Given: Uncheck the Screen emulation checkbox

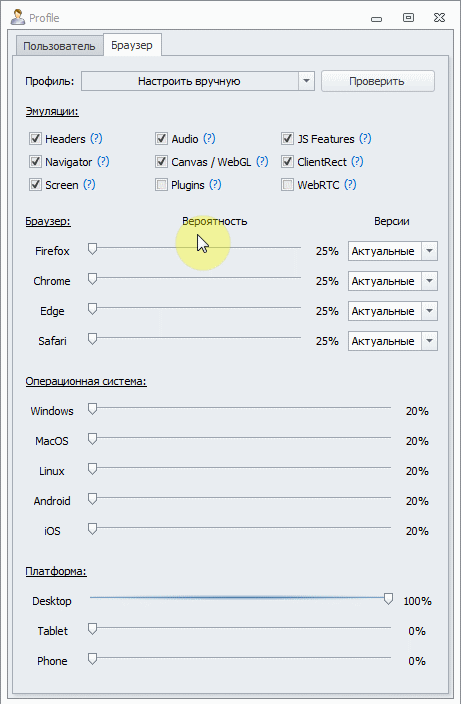Looking at the screenshot, I should [35, 185].
